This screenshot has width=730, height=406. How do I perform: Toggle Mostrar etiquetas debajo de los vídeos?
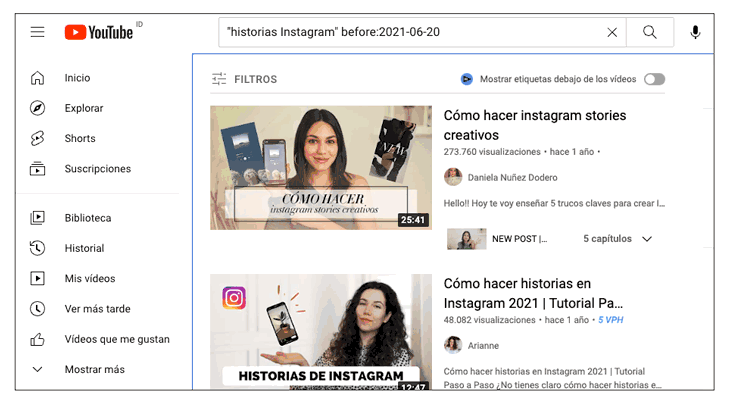pos(654,79)
